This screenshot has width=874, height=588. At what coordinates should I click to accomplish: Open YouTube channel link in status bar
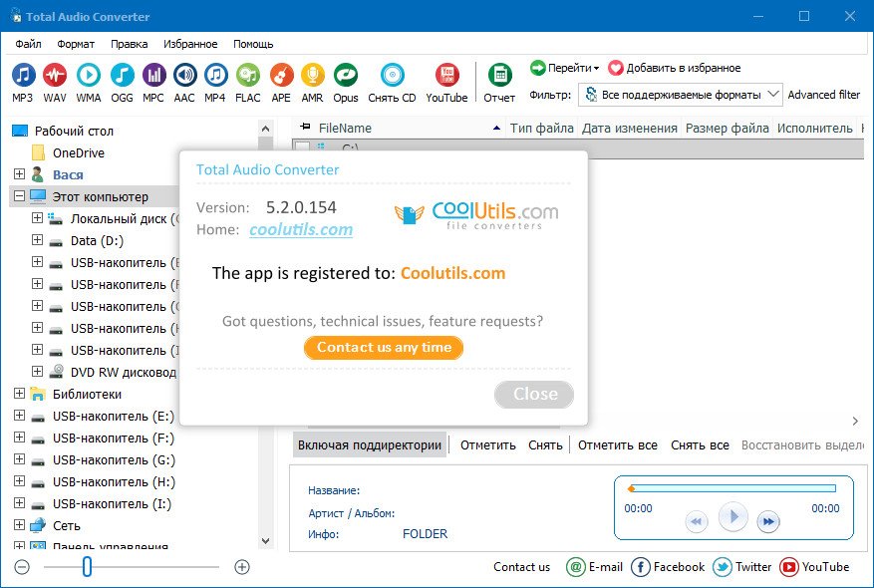pos(814,567)
